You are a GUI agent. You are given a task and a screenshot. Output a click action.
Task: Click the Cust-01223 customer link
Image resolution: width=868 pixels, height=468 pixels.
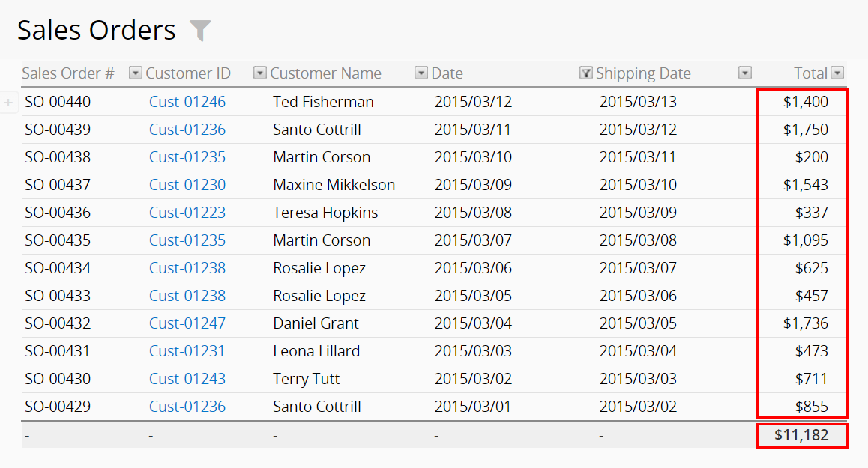point(187,213)
